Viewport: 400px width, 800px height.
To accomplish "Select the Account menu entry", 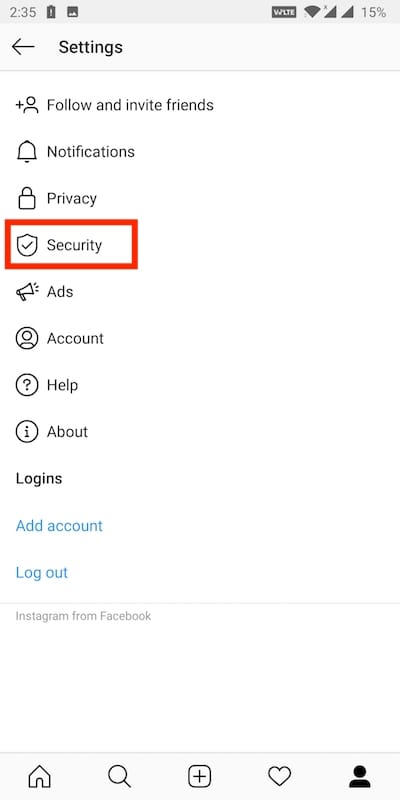I will coord(200,338).
